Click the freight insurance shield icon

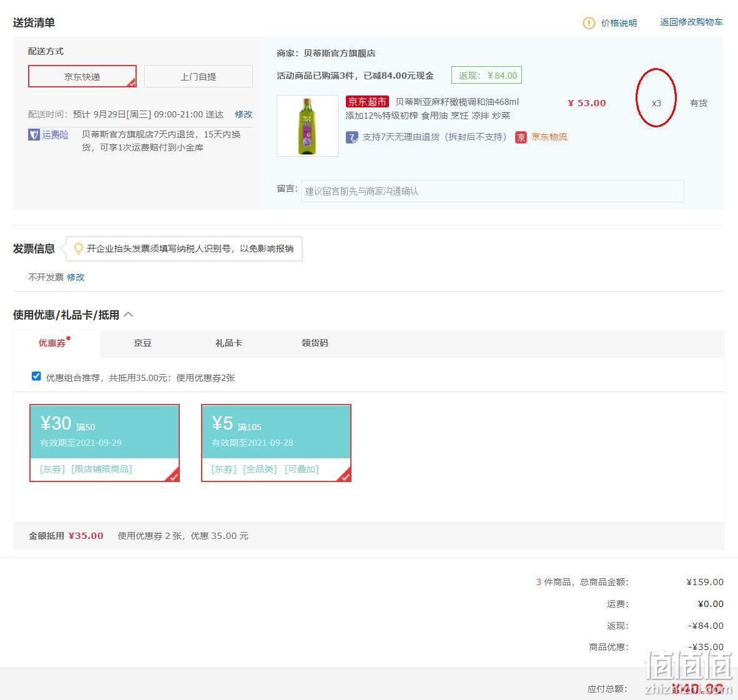[34, 135]
